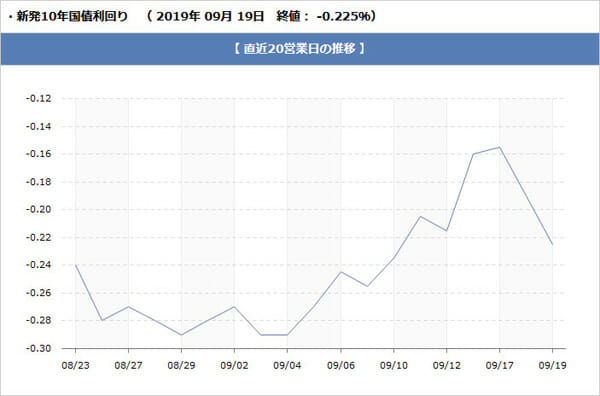This screenshot has width=600, height=396.
Task: Click the line's data point at 09/04
Action: 287,334
